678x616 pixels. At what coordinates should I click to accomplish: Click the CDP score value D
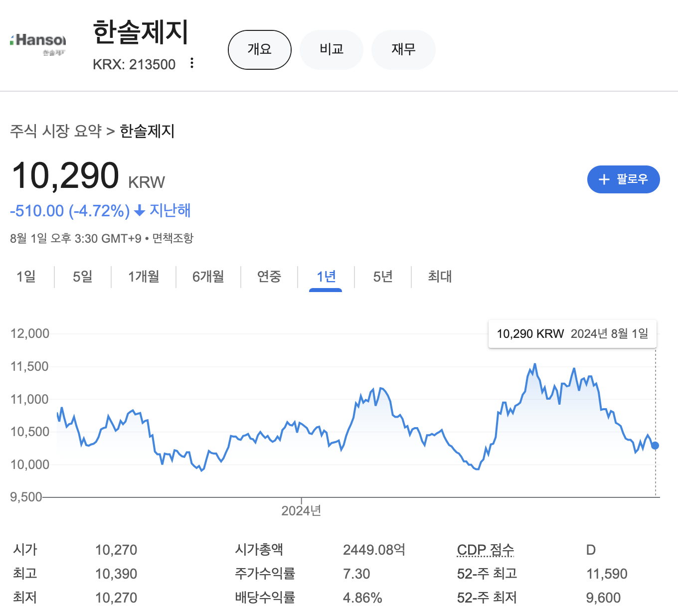pos(591,550)
